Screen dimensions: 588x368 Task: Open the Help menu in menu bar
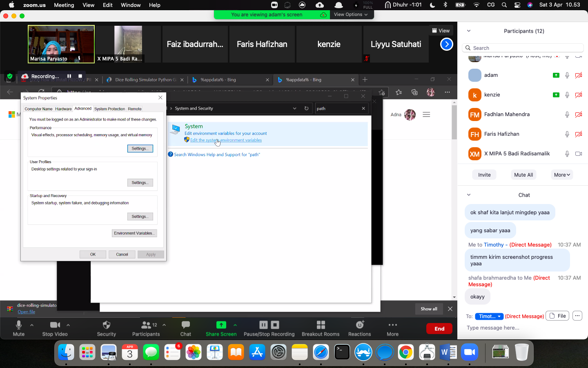pos(154,5)
